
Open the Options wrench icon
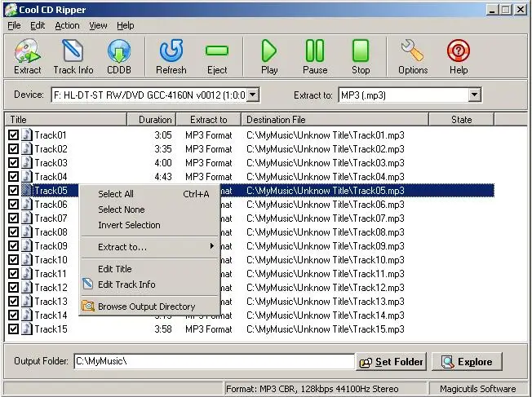[x=413, y=56]
